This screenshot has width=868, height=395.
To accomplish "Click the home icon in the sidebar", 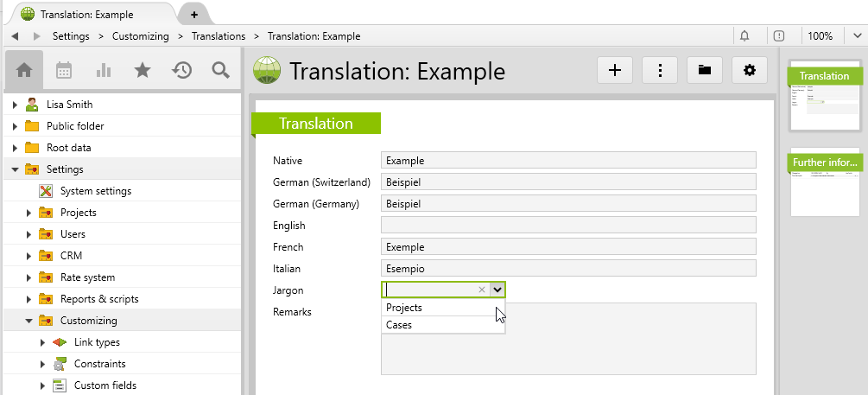I will point(24,70).
